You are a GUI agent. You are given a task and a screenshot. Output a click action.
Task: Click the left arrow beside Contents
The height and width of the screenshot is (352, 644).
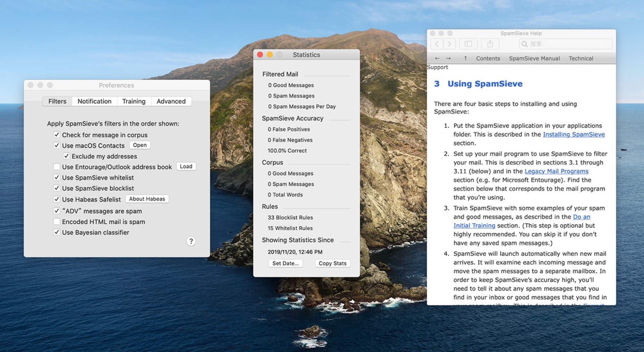[437, 58]
